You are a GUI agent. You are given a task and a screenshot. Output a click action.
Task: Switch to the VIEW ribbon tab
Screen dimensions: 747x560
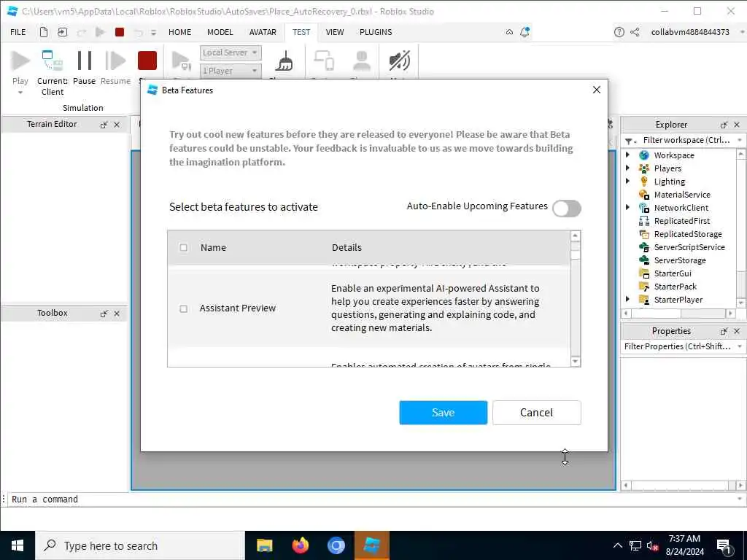334,32
